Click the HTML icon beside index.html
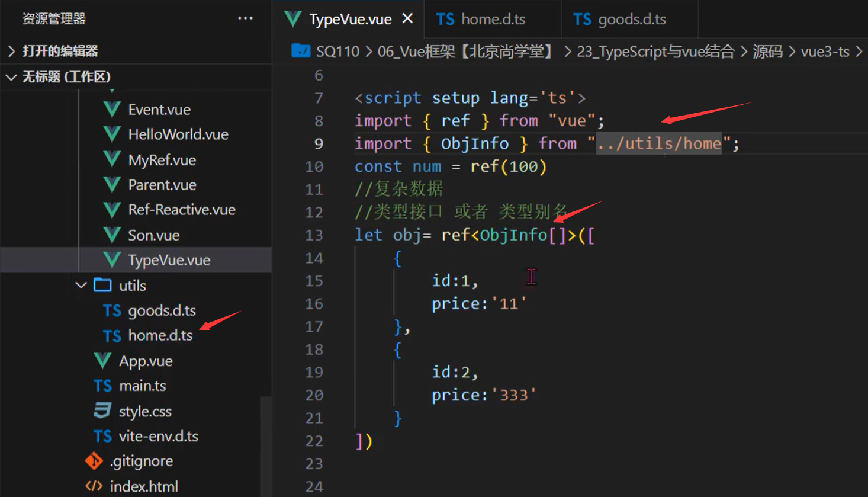 tap(94, 486)
